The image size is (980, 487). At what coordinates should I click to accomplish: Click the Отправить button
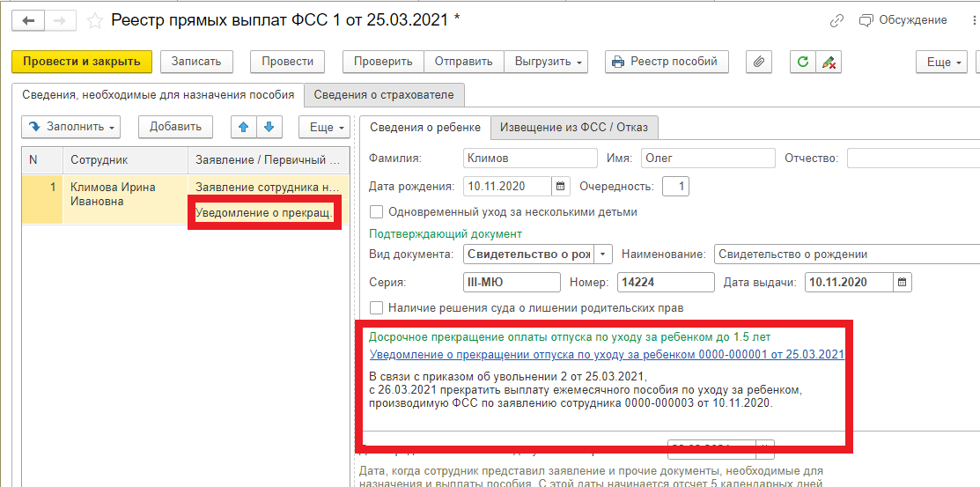[464, 62]
